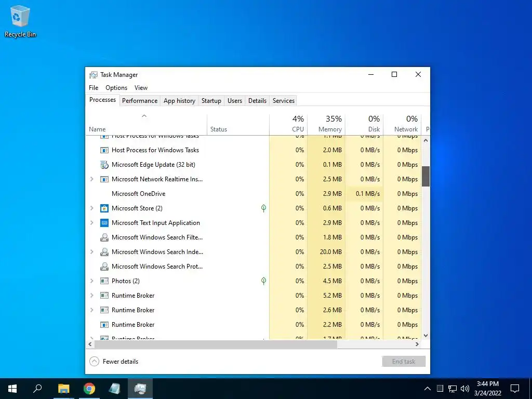Click the Microsoft Network Realtime Inspection icon
This screenshot has height=399, width=532.
[104, 179]
